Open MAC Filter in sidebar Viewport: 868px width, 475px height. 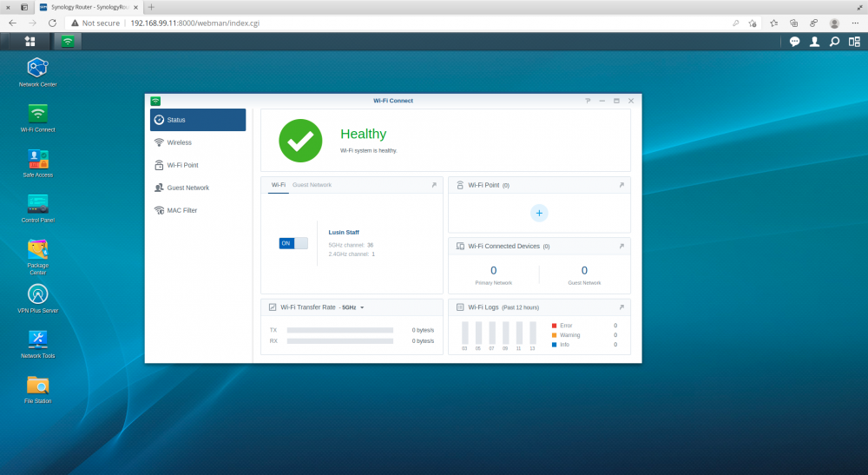click(198, 210)
